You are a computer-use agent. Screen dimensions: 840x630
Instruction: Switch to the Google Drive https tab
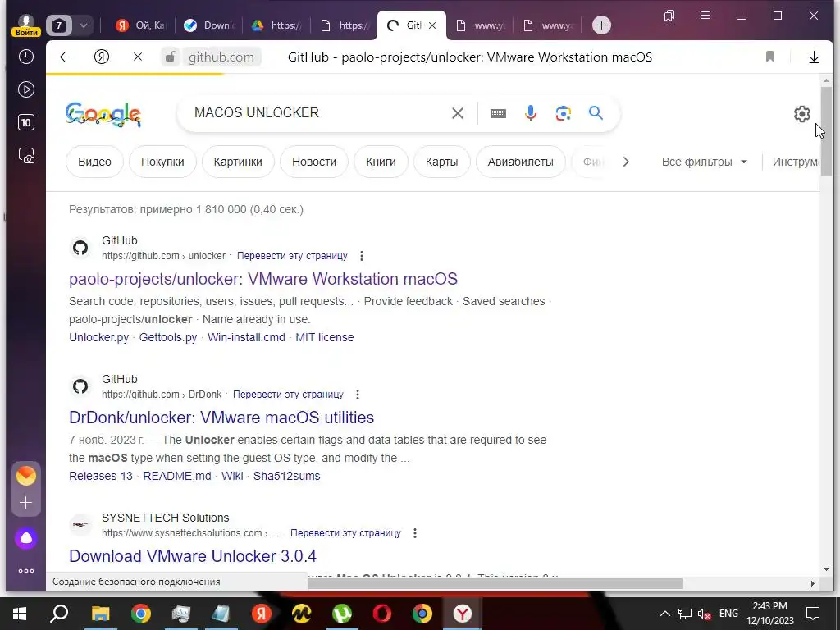[x=277, y=25]
